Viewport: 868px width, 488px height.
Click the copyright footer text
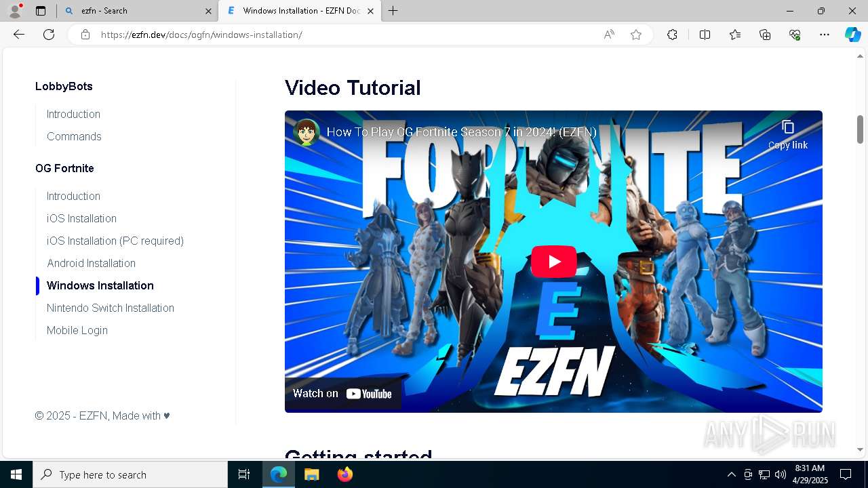click(102, 415)
